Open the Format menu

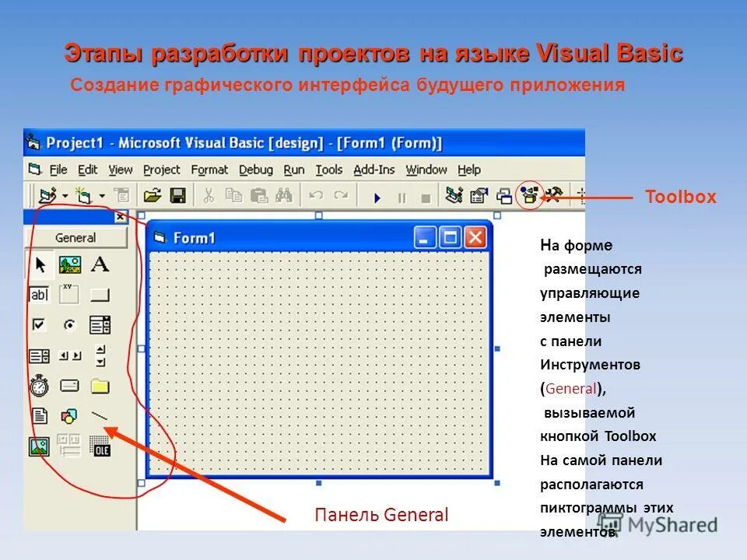pos(209,170)
